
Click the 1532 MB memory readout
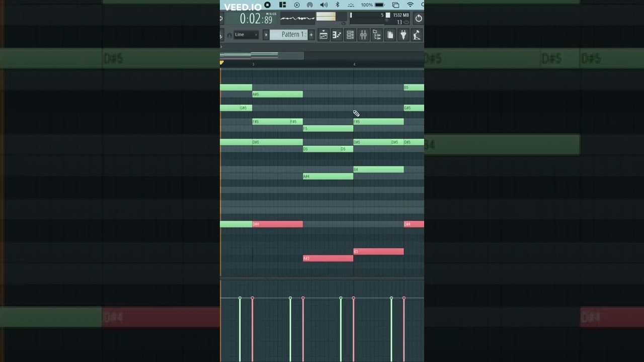click(401, 16)
